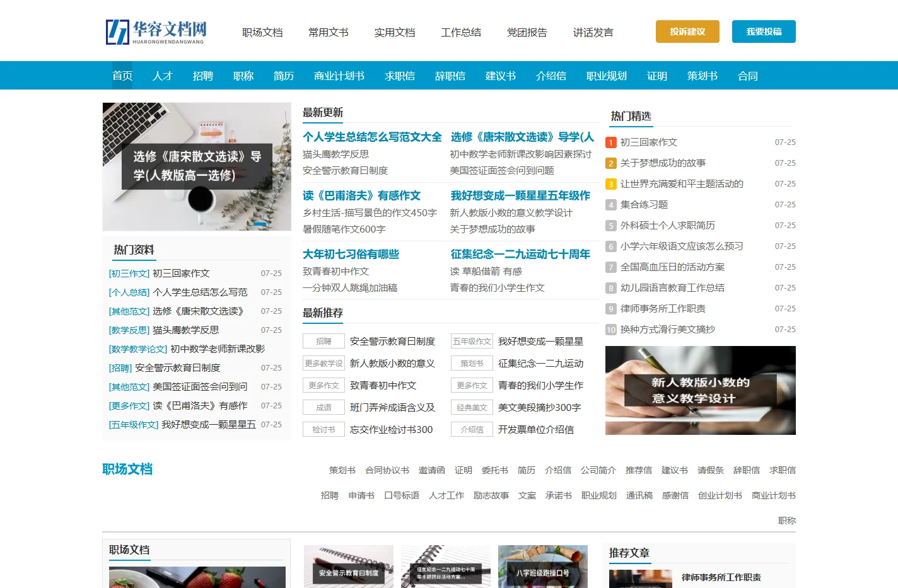Open the 励志故事 sub-category link
The width and height of the screenshot is (898, 588).
tap(491, 495)
